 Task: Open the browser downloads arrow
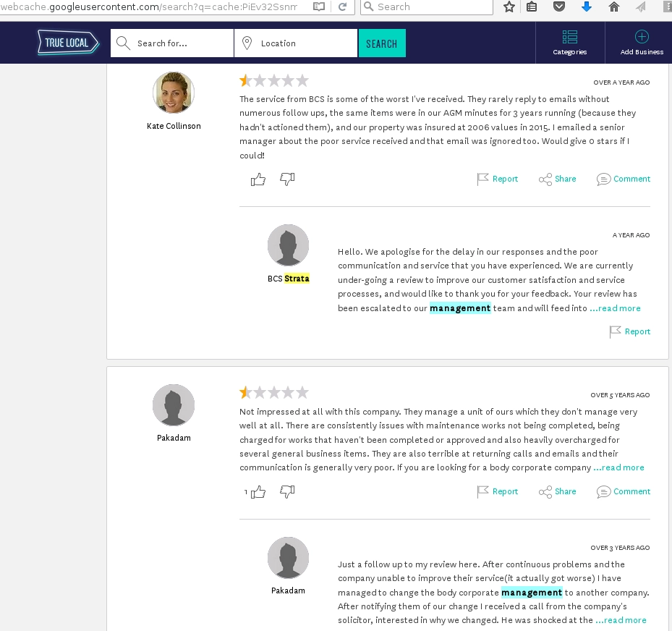587,7
